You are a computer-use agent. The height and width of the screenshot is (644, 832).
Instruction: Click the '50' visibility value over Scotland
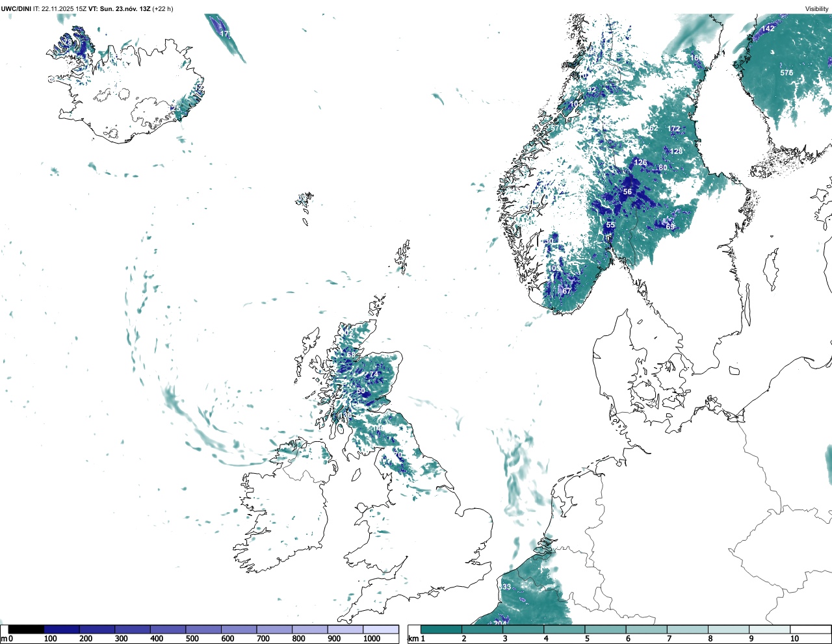pos(361,391)
